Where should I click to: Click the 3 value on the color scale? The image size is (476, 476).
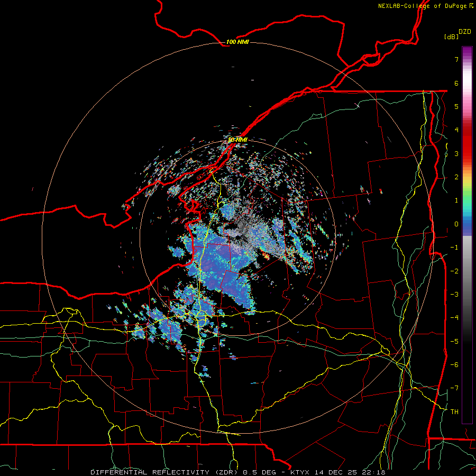(456, 153)
